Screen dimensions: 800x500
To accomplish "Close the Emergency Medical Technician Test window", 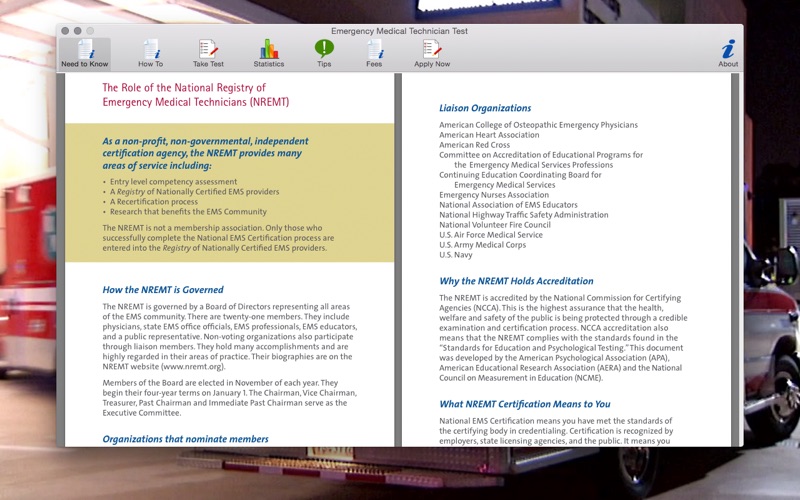I will tap(66, 31).
